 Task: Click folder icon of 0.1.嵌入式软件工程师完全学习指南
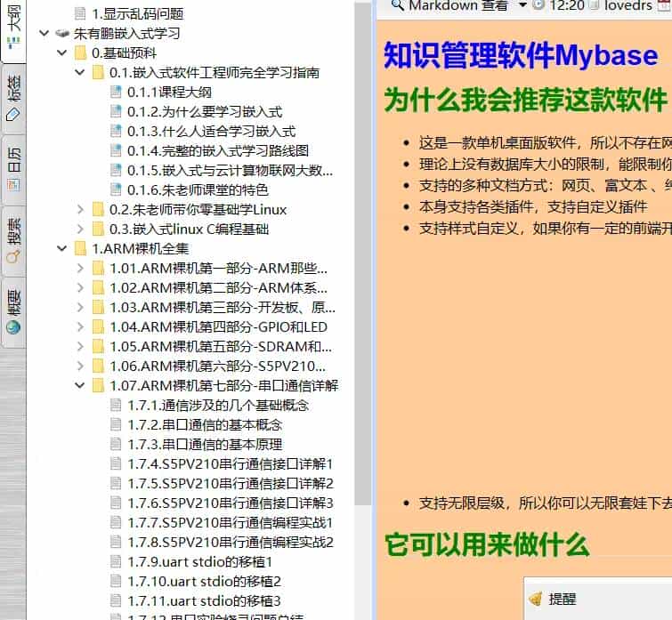click(x=98, y=73)
